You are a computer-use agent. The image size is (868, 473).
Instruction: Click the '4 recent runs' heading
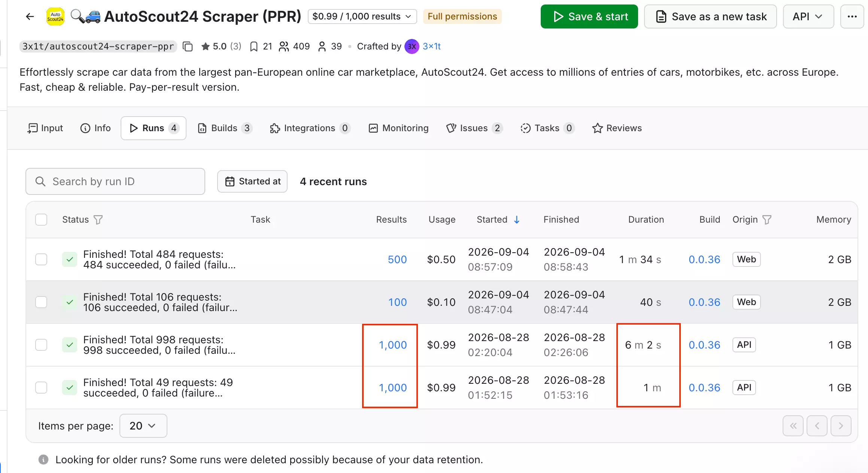point(333,181)
